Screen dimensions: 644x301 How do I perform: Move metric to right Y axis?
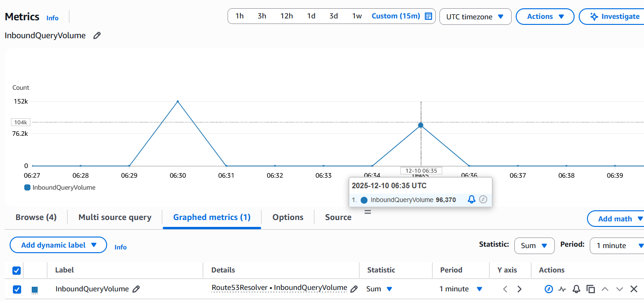[519, 289]
